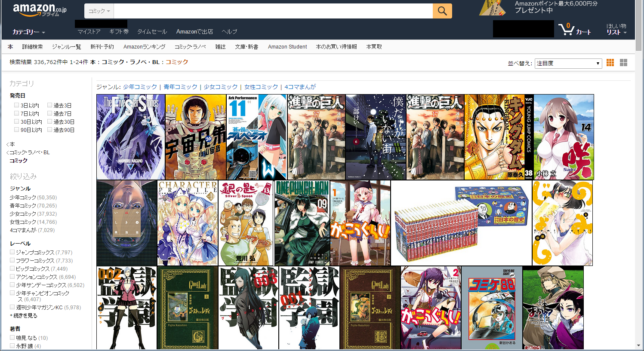Check the 90日以内 release date filter

(x=16, y=130)
